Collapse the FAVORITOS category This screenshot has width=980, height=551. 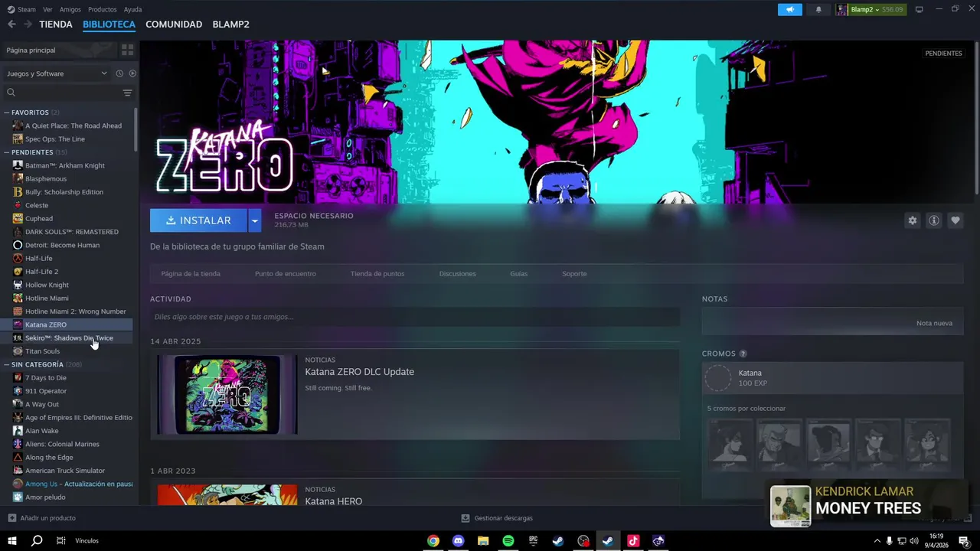tap(7, 112)
